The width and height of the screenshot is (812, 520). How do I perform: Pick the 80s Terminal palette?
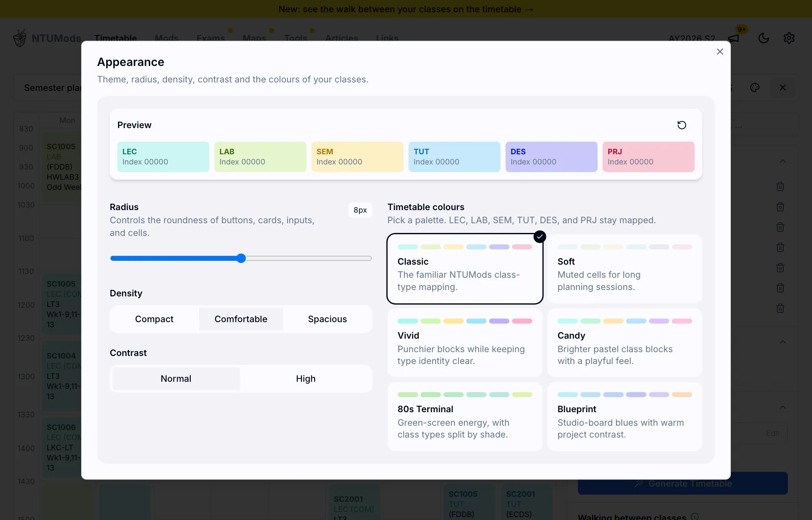pyautogui.click(x=465, y=416)
